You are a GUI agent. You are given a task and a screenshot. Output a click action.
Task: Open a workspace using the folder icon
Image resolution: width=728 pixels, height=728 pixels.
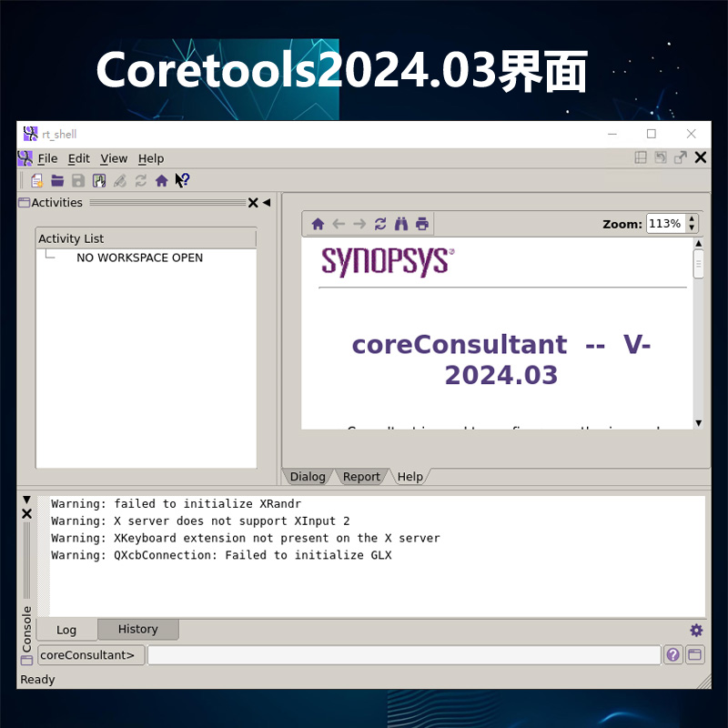pos(57,180)
